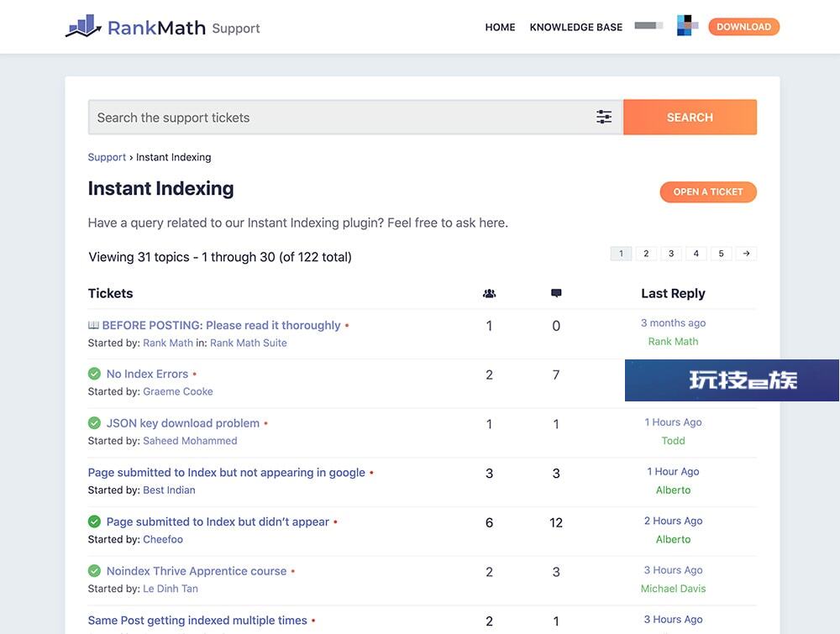Click the replies column header icon
The image size is (840, 634).
click(x=556, y=293)
